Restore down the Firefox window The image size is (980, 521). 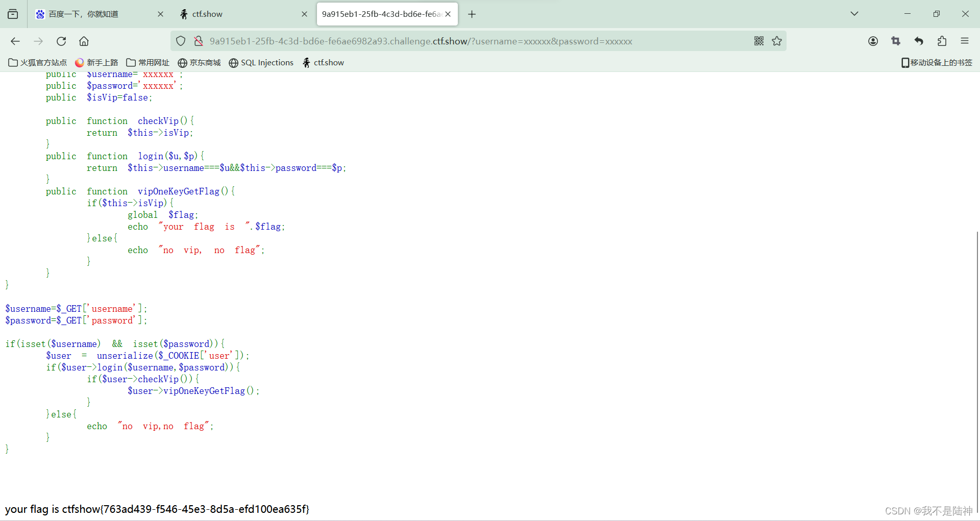[936, 14]
